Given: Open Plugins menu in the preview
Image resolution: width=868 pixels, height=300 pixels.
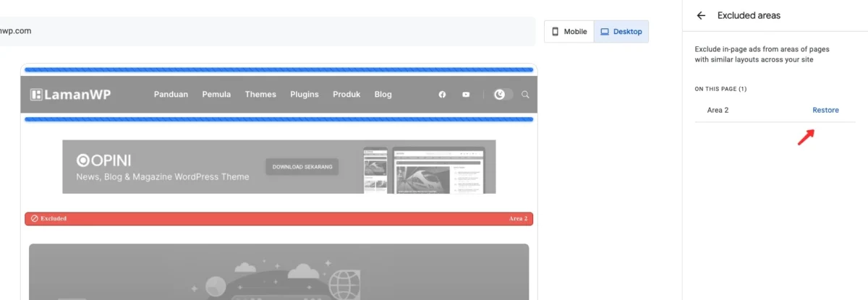Looking at the screenshot, I should click(x=305, y=95).
